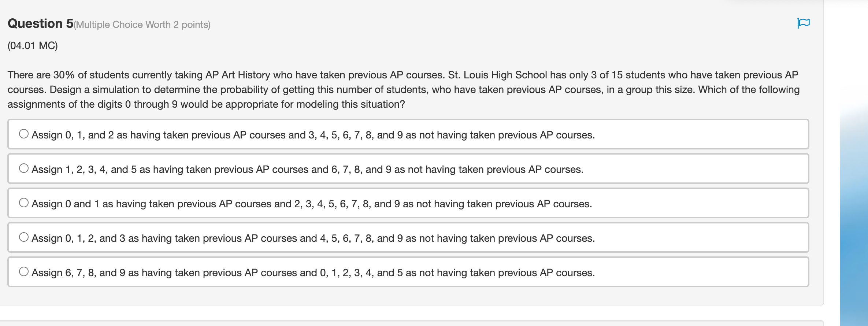Select the radio button for 'Assign 0, 1, and 2' option
This screenshot has width=868, height=326.
pyautogui.click(x=23, y=134)
